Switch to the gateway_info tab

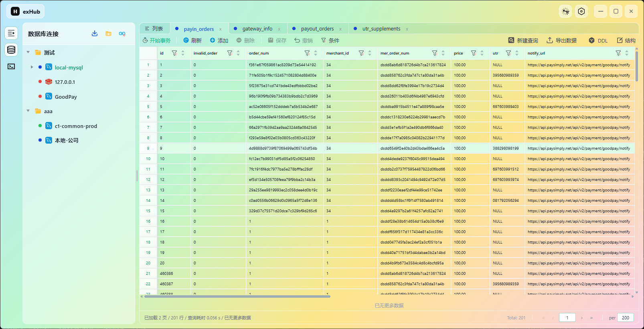point(257,29)
